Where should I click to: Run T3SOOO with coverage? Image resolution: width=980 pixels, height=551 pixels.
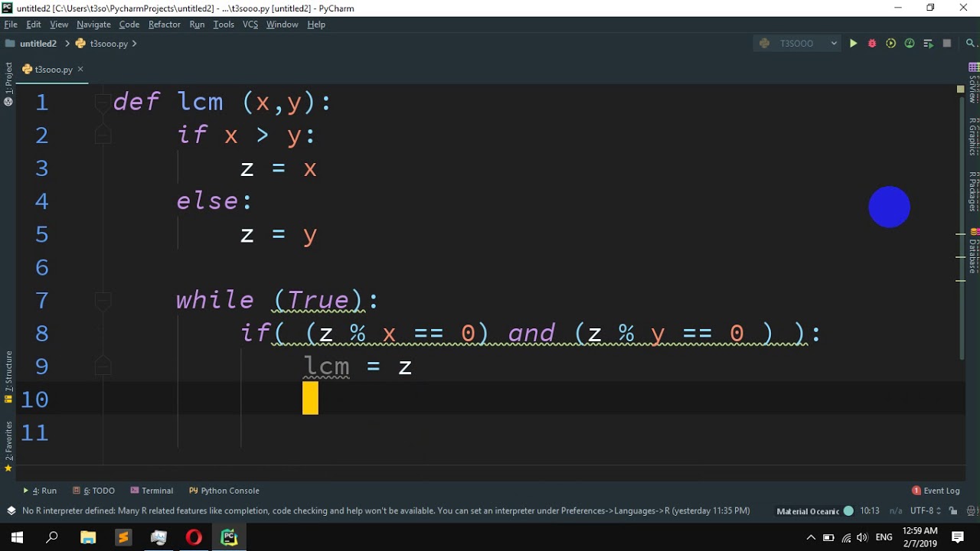pos(890,44)
